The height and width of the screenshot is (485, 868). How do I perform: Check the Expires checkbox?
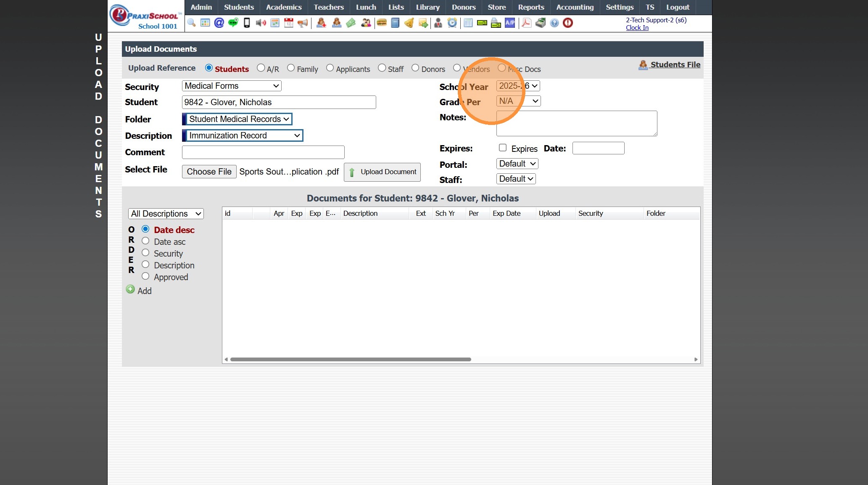[502, 148]
